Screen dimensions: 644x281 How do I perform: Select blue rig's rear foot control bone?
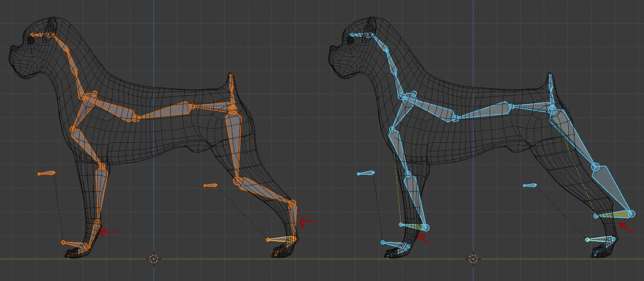click(601, 239)
